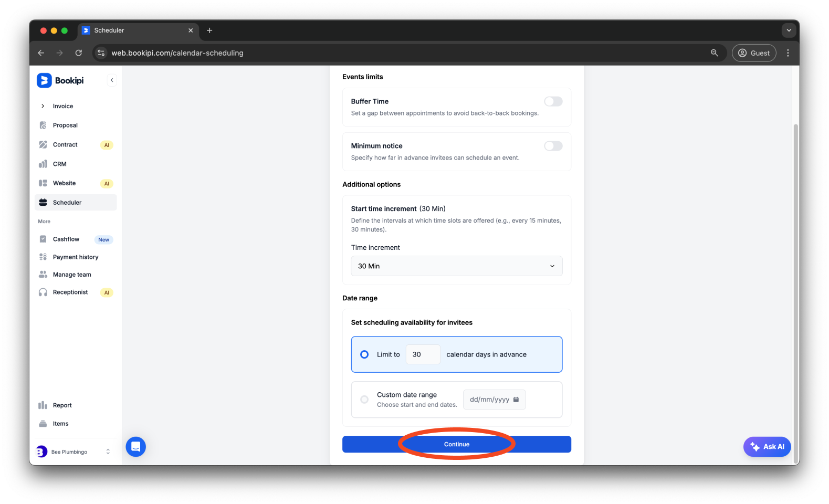Select the Scheduler calendar icon
The height and width of the screenshot is (504, 829).
[x=43, y=202]
